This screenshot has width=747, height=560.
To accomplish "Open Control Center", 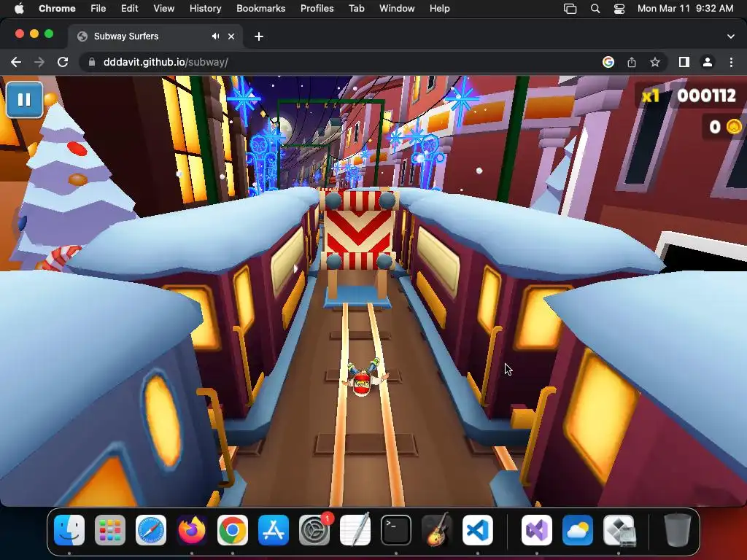I will point(619,8).
